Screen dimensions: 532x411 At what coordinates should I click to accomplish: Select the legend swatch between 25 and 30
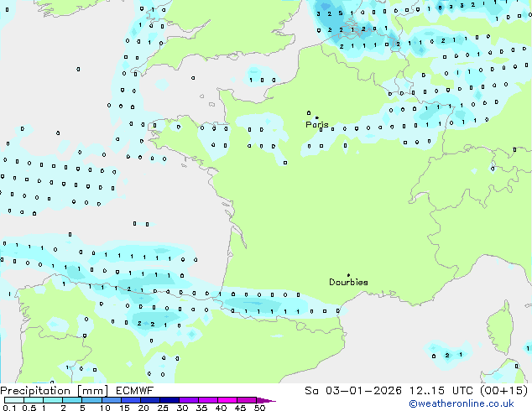(170, 400)
